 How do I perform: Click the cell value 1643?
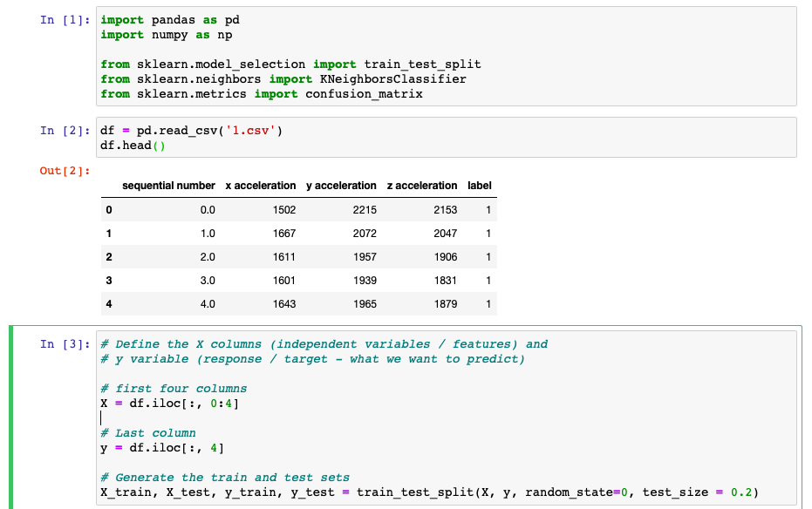[284, 304]
